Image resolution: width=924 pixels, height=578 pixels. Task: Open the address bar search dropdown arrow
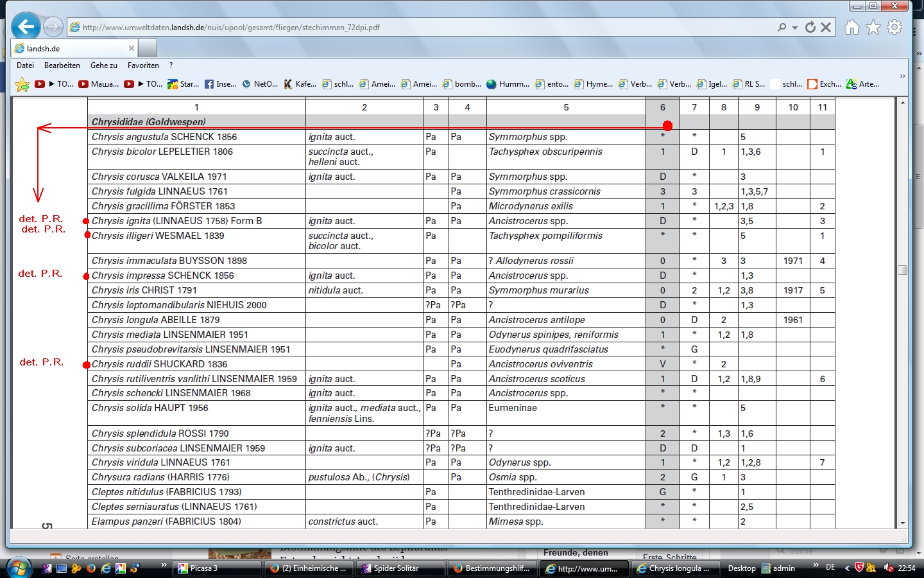coord(795,28)
